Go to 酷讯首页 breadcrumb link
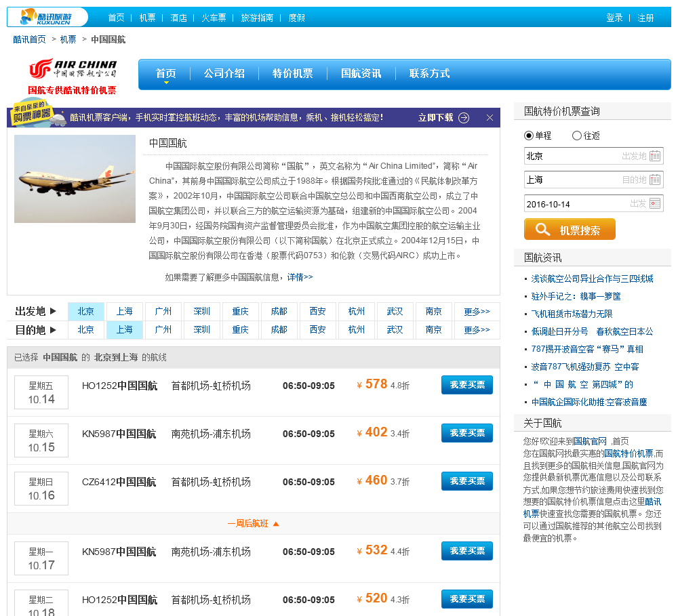The width and height of the screenshot is (678, 616). [x=29, y=39]
